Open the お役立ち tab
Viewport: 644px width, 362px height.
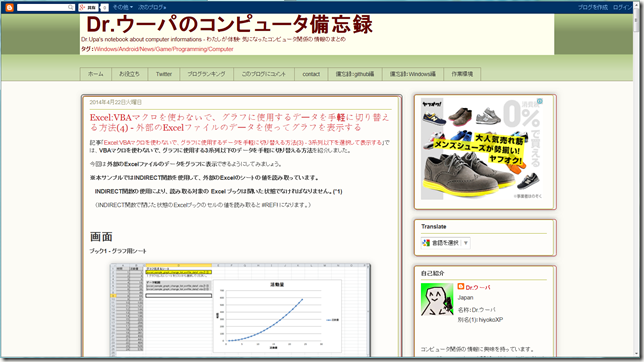tap(129, 74)
